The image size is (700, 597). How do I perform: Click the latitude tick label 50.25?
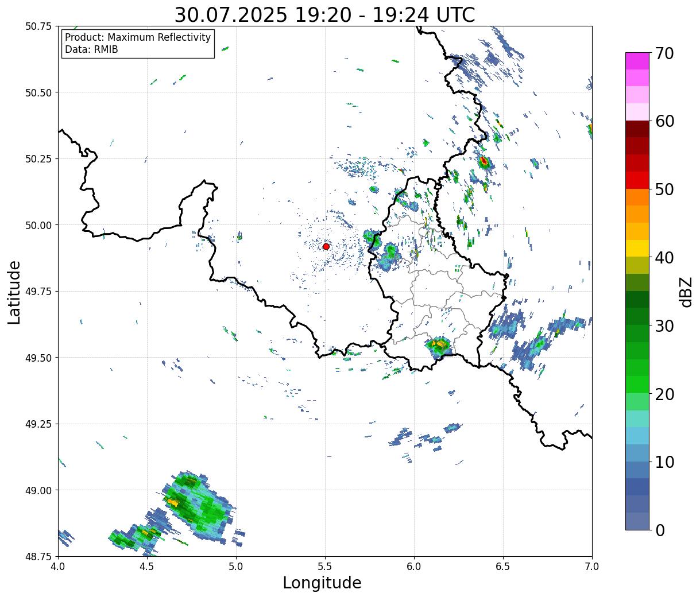click(38, 159)
